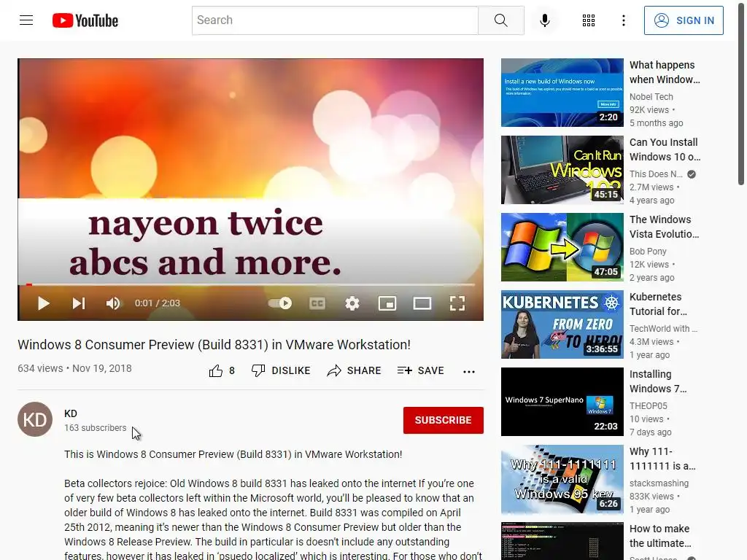The height and width of the screenshot is (560, 747).
Task: Open 'Why 111-1111111 is a...' title
Action: [662, 459]
